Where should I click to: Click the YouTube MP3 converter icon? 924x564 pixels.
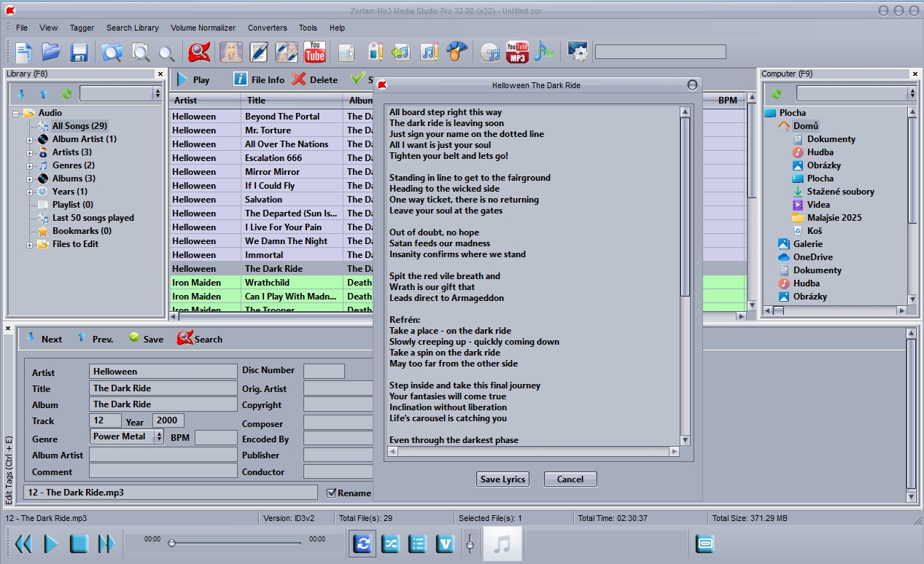click(x=517, y=52)
